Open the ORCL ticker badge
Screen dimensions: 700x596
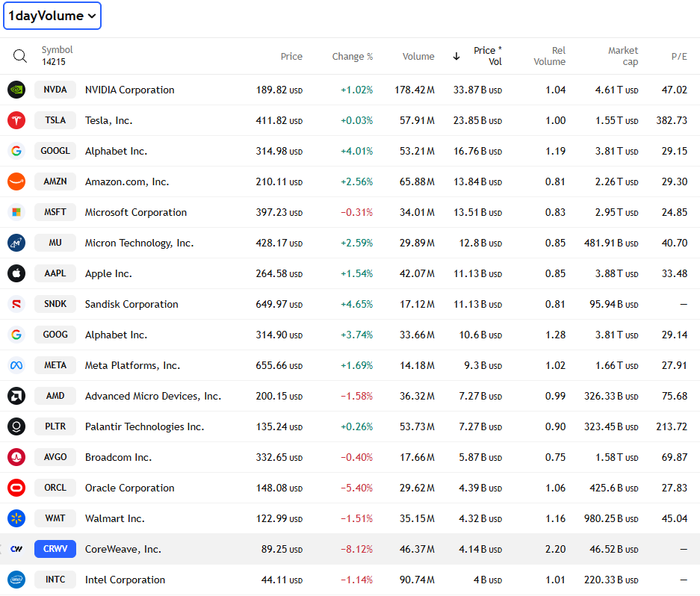[x=55, y=488]
